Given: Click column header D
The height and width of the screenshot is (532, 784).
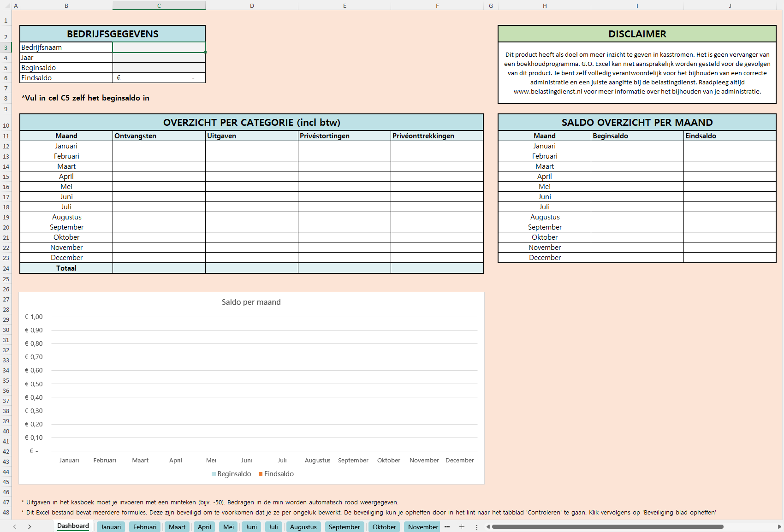Looking at the screenshot, I should click(252, 6).
